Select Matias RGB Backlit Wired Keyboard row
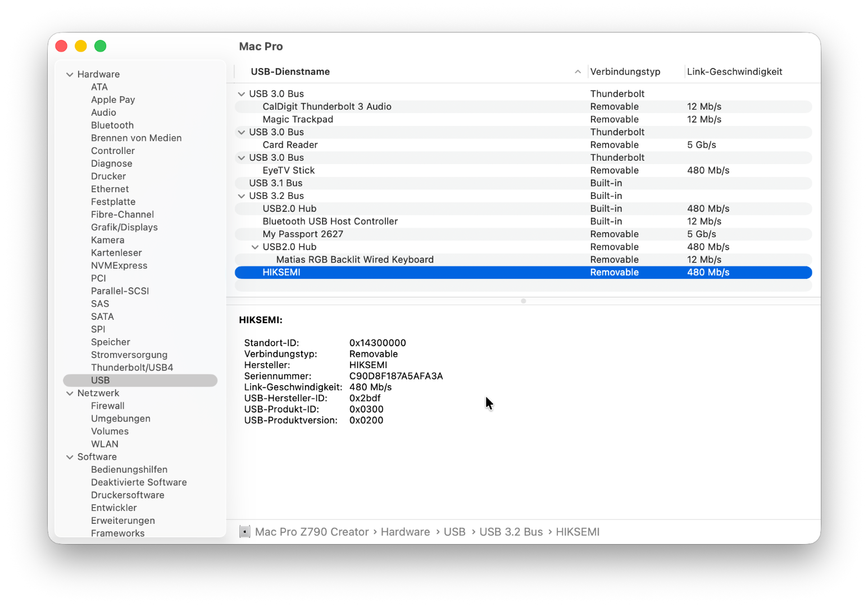 tap(524, 260)
